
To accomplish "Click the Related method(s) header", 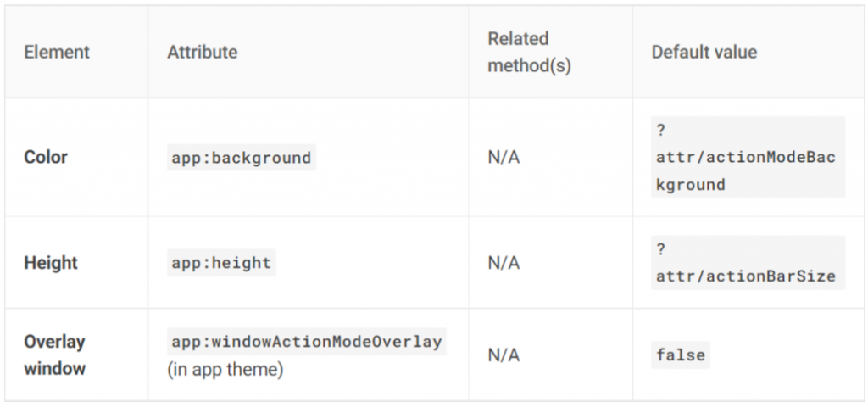I will (x=529, y=53).
